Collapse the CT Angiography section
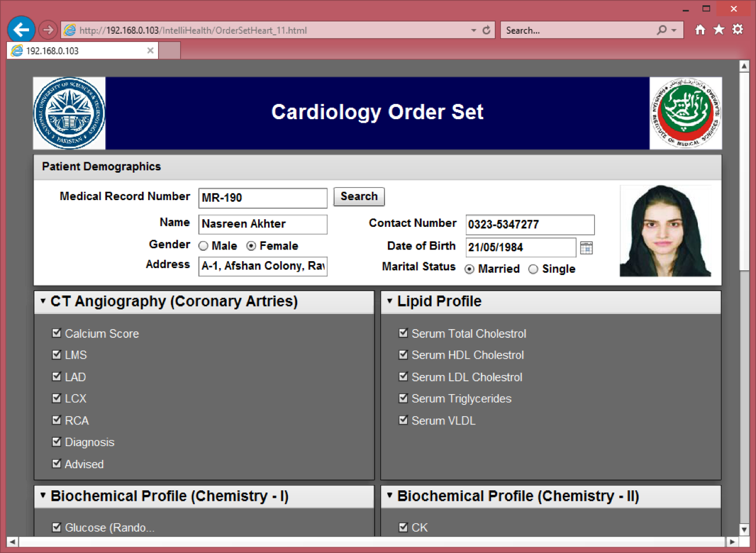This screenshot has width=756, height=553. pyautogui.click(x=43, y=301)
